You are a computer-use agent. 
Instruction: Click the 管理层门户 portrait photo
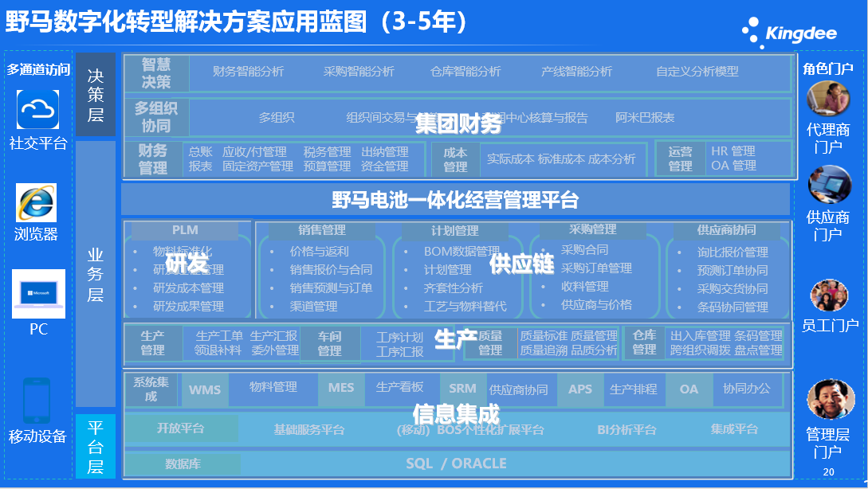[830, 400]
